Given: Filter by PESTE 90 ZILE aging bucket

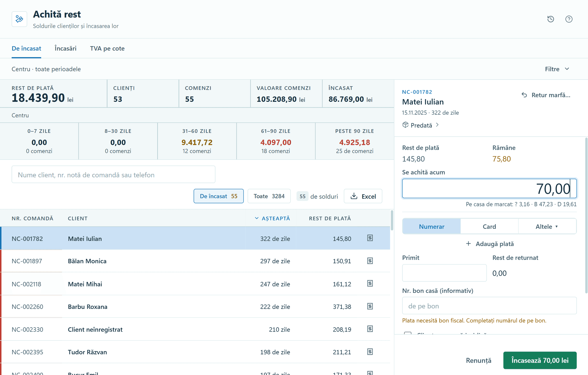Looking at the screenshot, I should 355,141.
